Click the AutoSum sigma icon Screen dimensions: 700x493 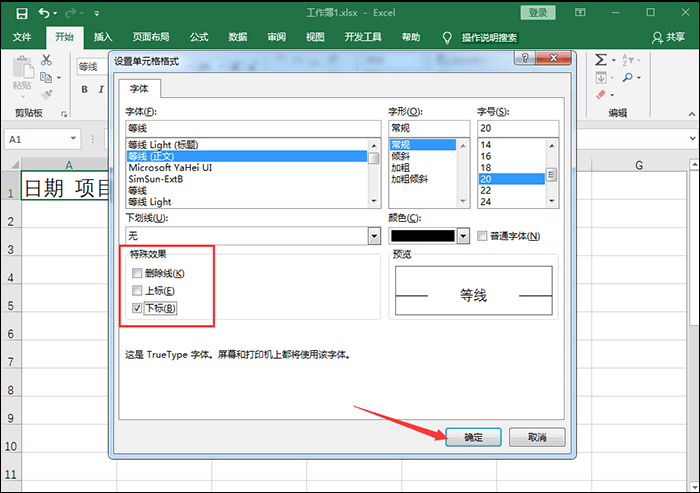(601, 60)
